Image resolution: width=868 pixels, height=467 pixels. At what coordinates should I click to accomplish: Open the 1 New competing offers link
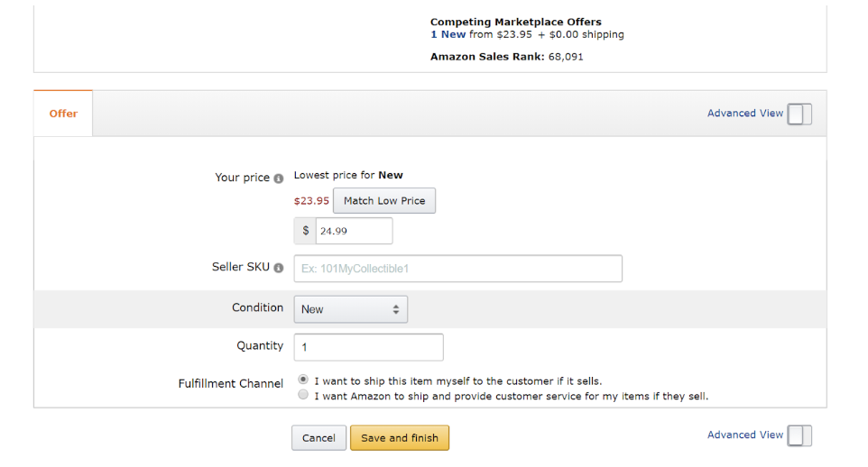coord(448,34)
